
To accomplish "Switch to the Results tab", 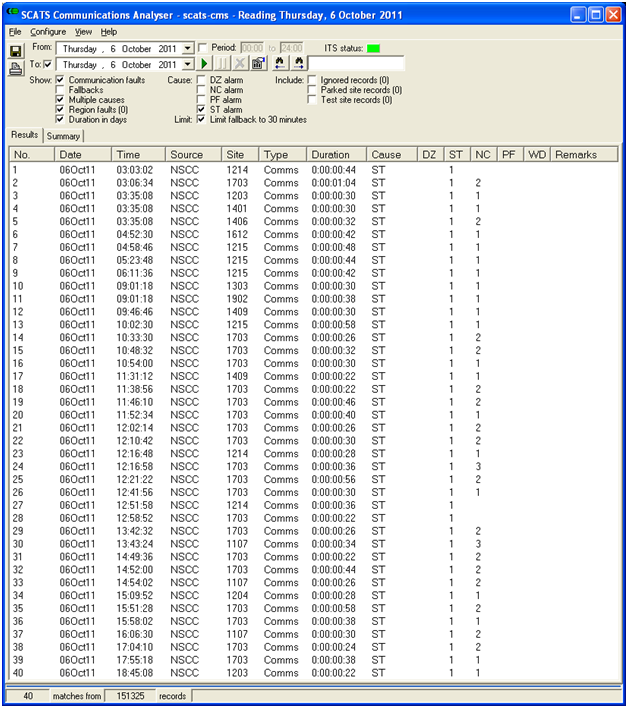I will click(25, 135).
